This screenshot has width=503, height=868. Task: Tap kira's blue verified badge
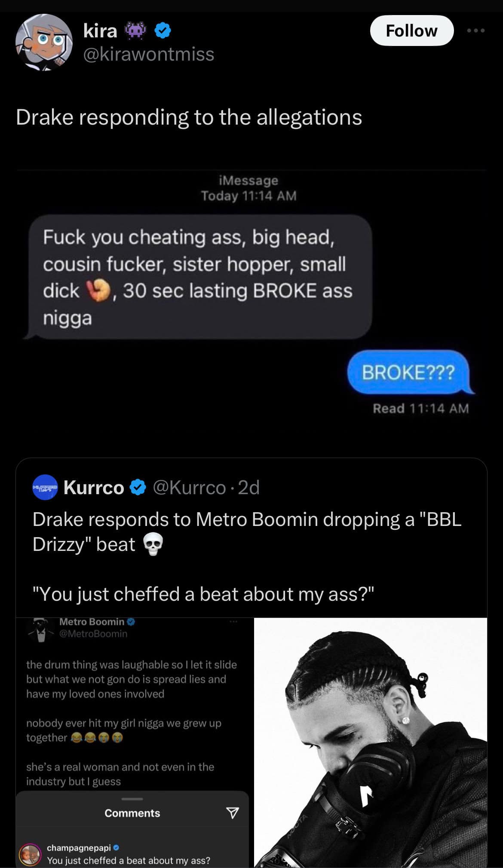pyautogui.click(x=163, y=31)
